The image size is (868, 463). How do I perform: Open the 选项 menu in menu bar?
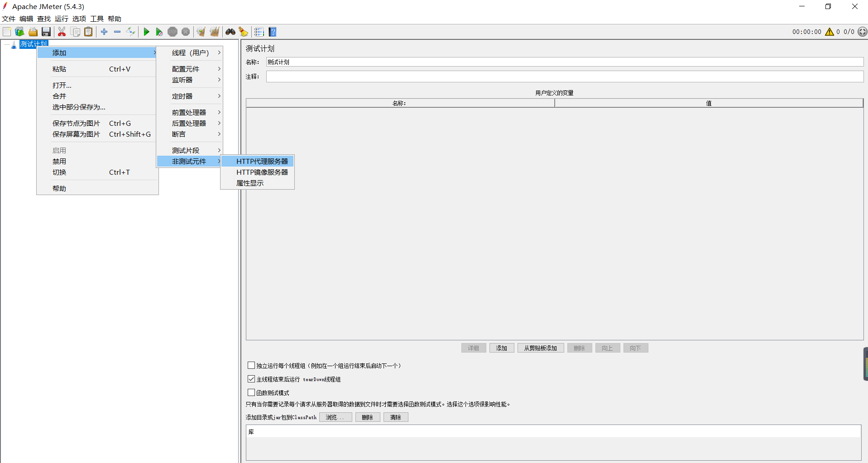pos(79,19)
